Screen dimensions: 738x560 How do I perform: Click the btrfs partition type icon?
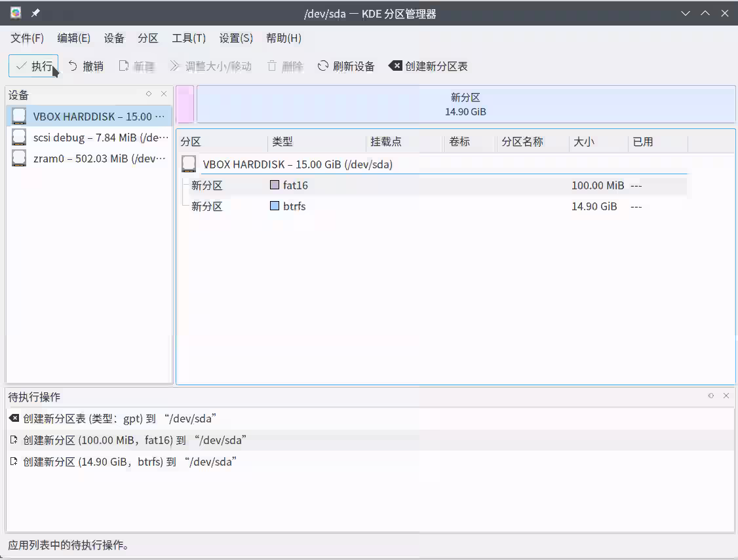pyautogui.click(x=274, y=206)
